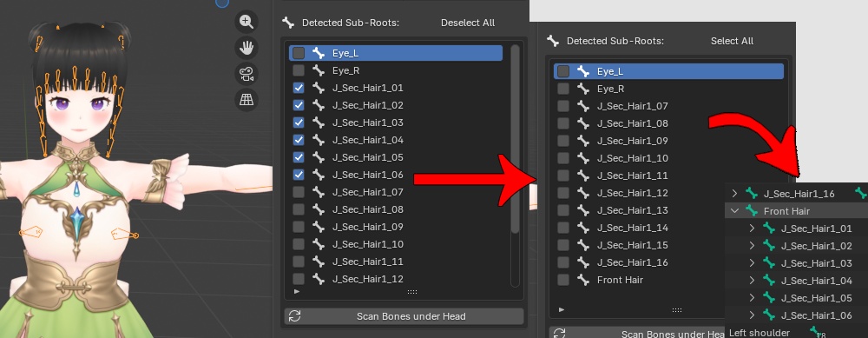Click Scan Bones under Head in left panel
868x338 pixels.
pyautogui.click(x=404, y=316)
